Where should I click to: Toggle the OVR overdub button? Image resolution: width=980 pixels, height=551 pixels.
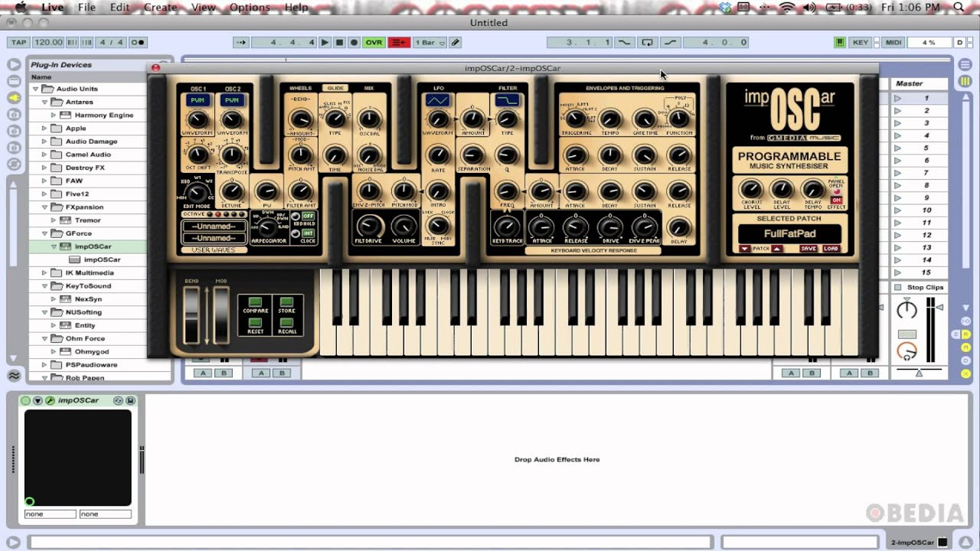[x=374, y=43]
